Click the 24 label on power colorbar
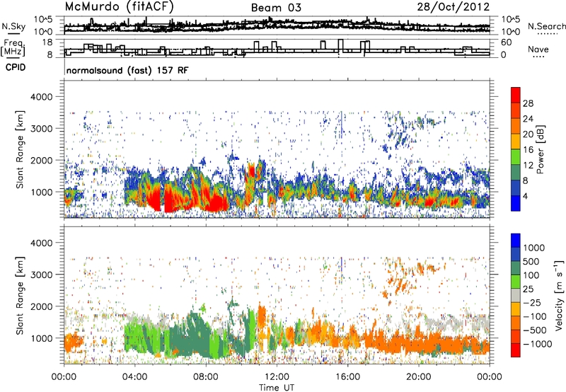This screenshot has height=392, width=566. [x=528, y=119]
